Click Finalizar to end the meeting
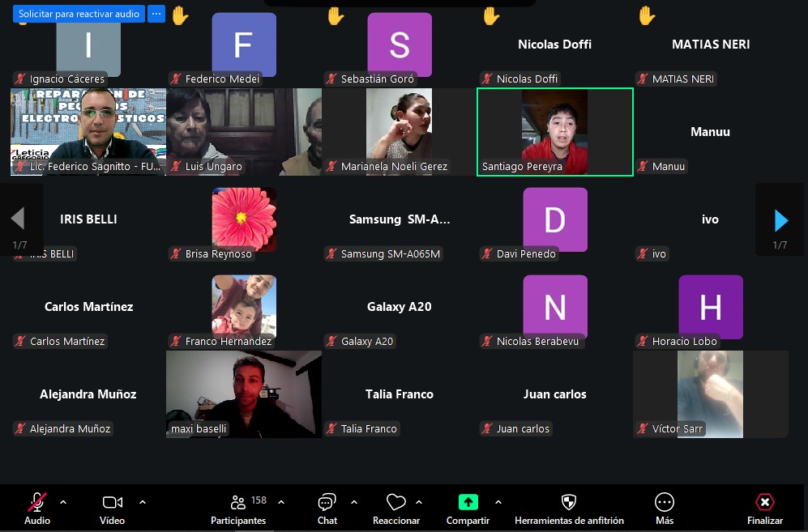The width and height of the screenshot is (808, 532). click(x=764, y=503)
